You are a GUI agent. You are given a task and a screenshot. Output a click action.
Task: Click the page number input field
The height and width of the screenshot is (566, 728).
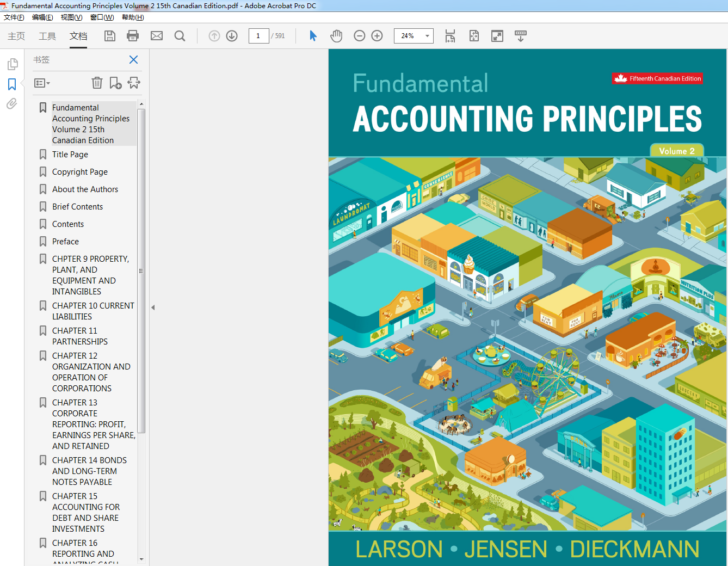(x=258, y=36)
